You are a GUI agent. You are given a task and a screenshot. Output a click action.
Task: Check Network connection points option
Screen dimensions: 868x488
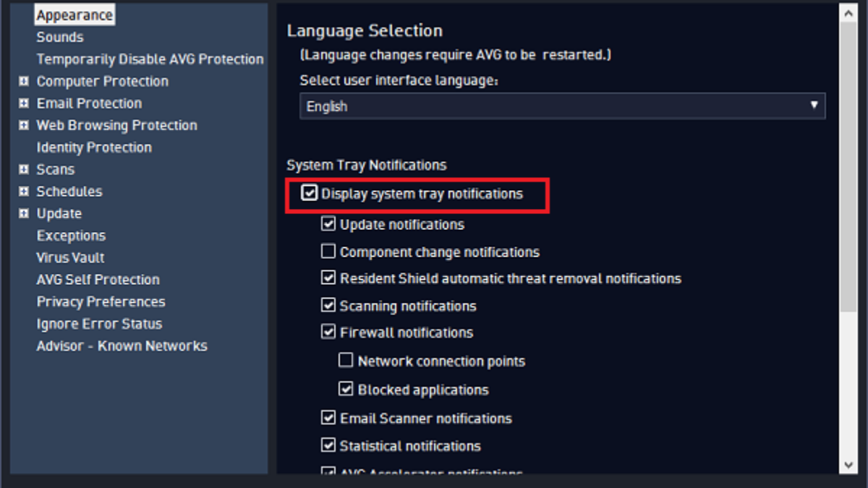pyautogui.click(x=346, y=361)
